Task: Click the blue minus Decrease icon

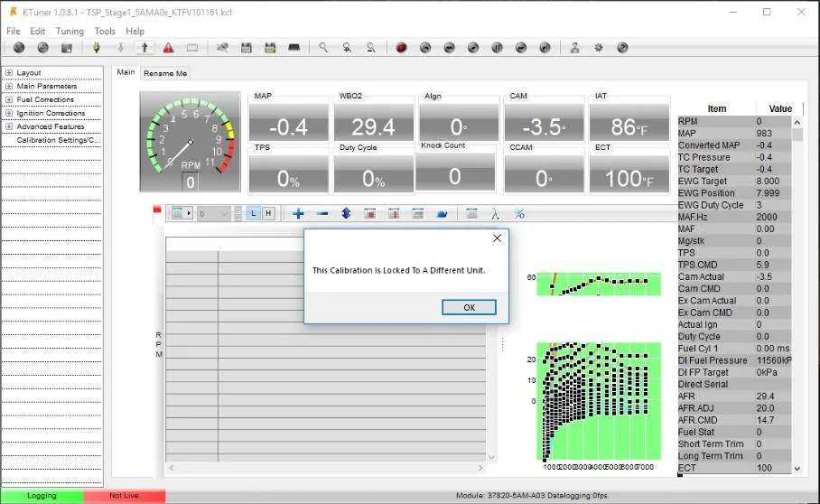Action: [322, 213]
